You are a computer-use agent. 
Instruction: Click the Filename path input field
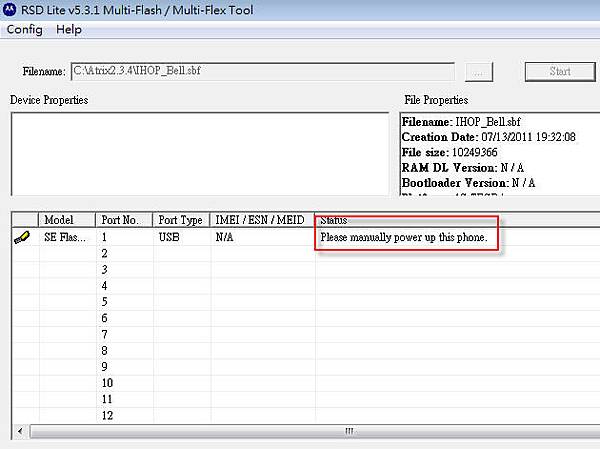263,72
